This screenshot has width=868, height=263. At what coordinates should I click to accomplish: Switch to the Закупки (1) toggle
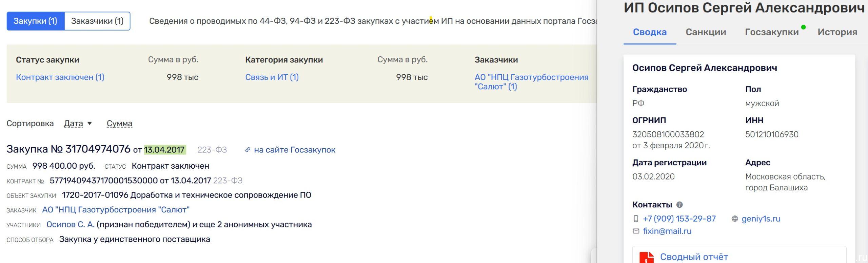click(35, 21)
